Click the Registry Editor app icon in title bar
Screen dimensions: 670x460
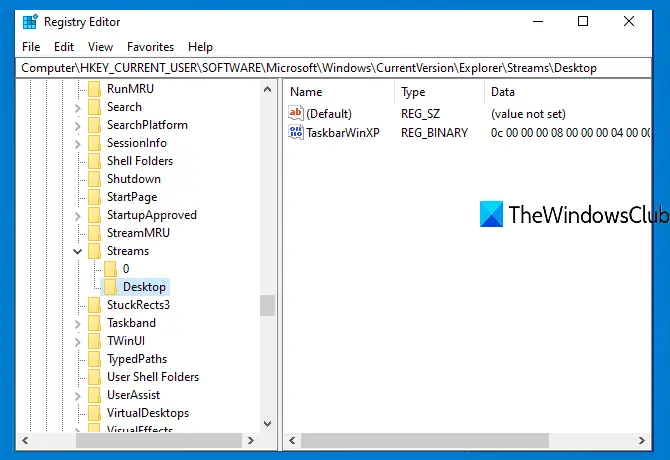(30, 22)
